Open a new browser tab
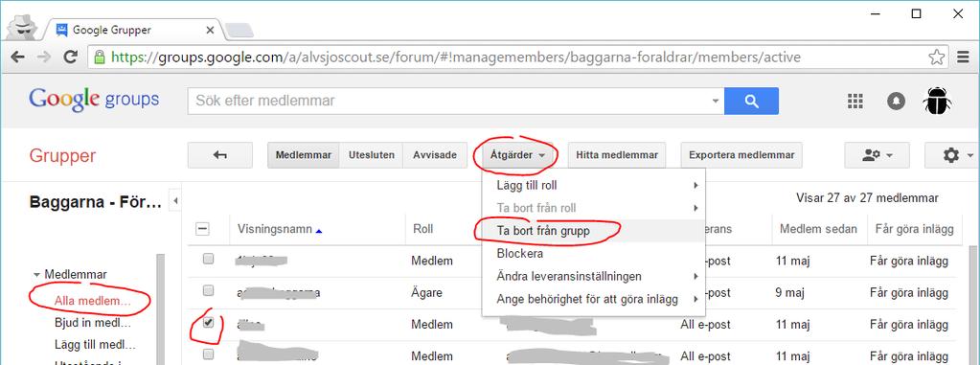980x365 pixels. pos(239,30)
